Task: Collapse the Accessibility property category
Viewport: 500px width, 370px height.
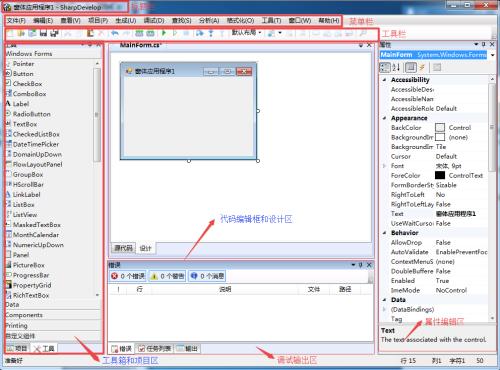Action: click(385, 80)
